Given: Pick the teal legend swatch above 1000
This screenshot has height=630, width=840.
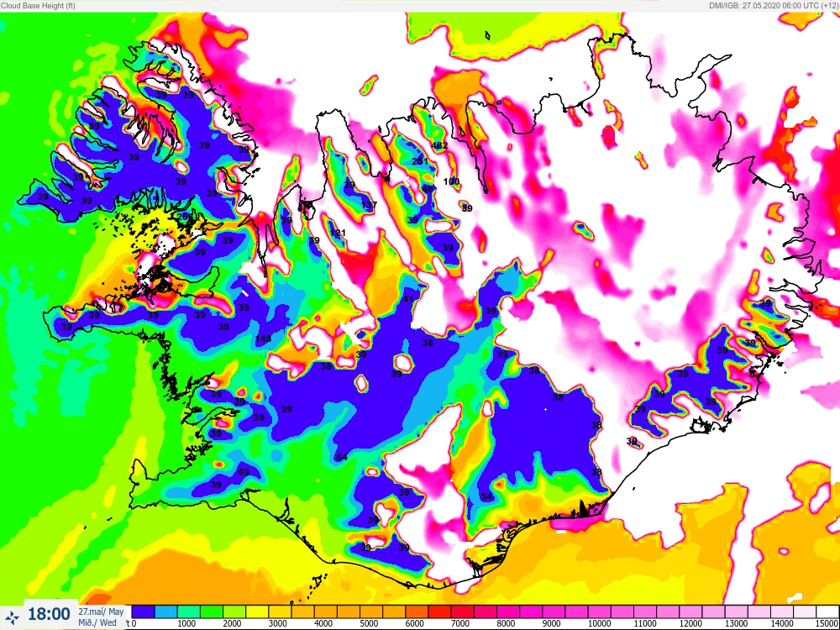Looking at the screenshot, I should click(x=188, y=612).
